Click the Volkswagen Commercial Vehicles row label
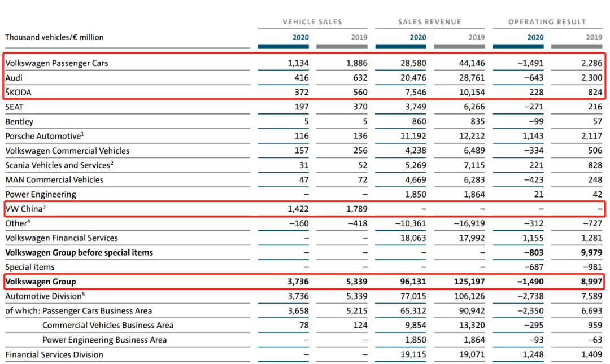Image resolution: width=610 pixels, height=364 pixels. pyautogui.click(x=67, y=151)
